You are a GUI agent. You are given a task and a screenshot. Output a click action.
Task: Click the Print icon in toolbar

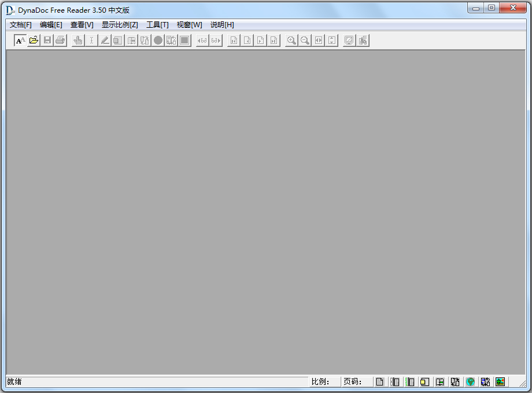point(60,40)
